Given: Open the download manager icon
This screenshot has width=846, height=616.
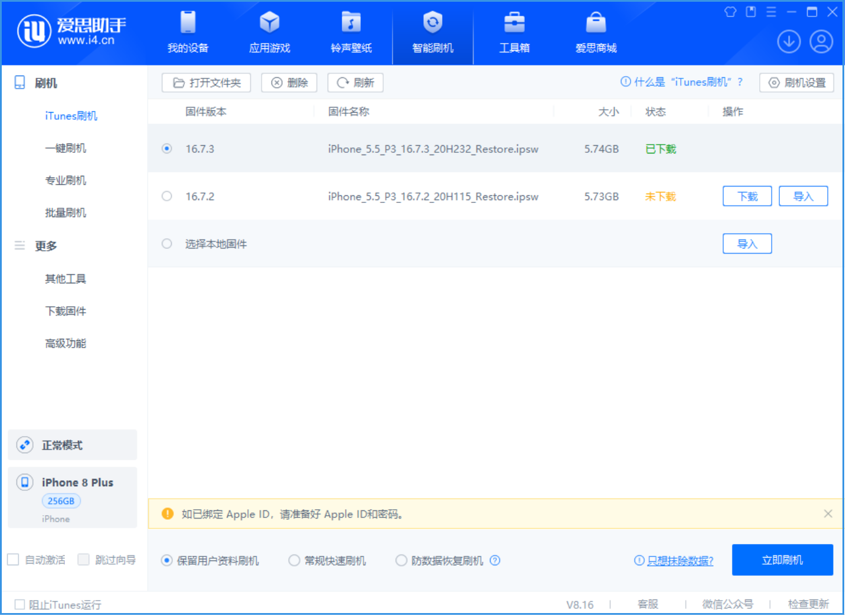Looking at the screenshot, I should (x=789, y=41).
